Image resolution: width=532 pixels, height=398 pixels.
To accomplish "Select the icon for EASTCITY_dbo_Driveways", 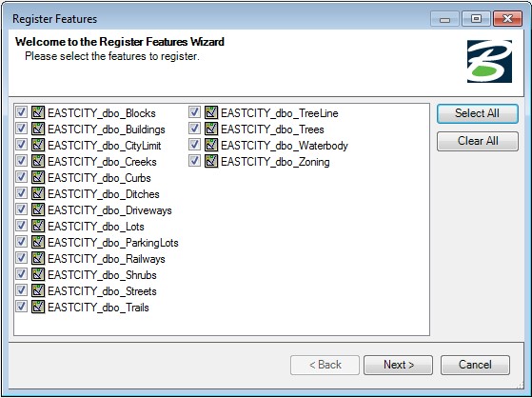I will point(38,209).
